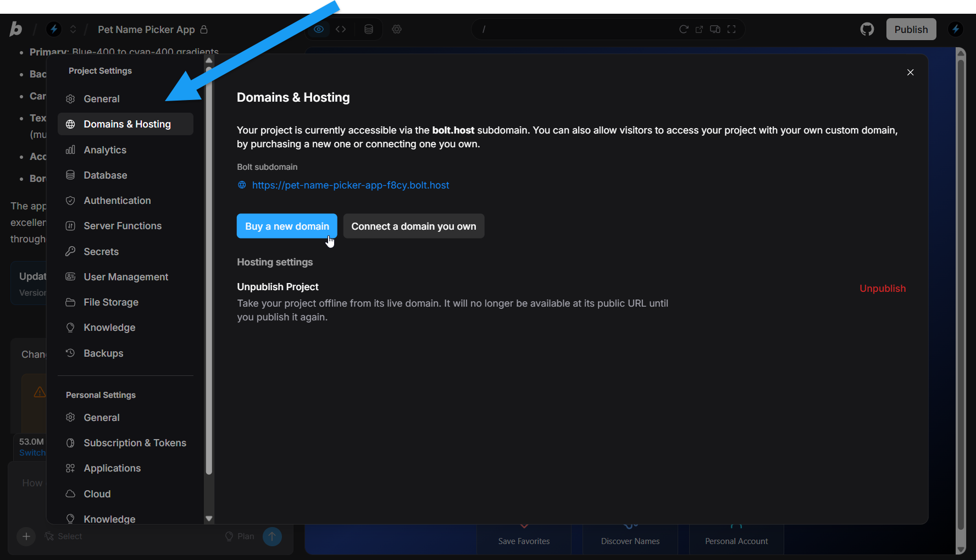Click the plus attach button in chat
The height and width of the screenshot is (560, 976).
click(x=26, y=536)
